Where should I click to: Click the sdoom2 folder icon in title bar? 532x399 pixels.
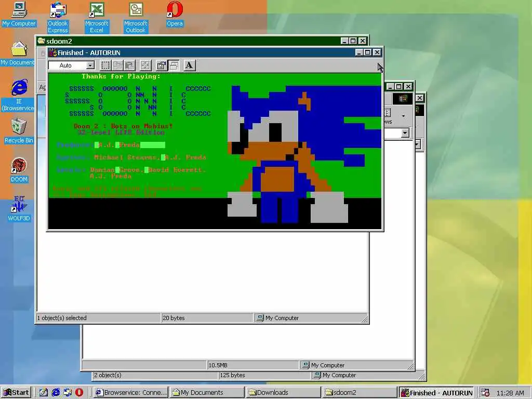tap(42, 41)
